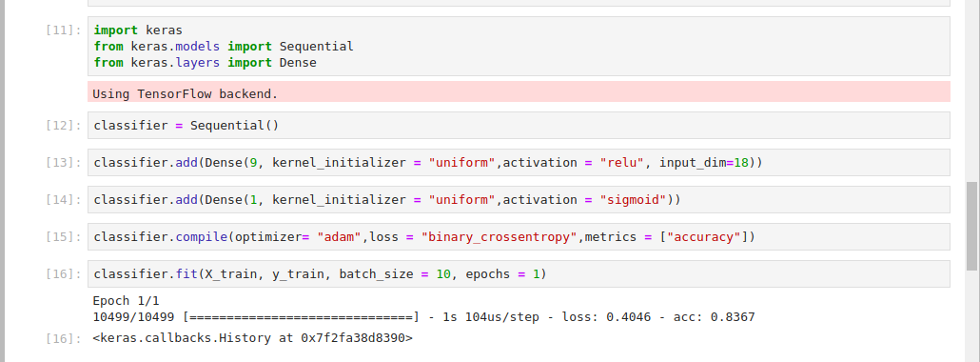Click the keras import code cell
The image size is (980, 362).
tap(519, 47)
